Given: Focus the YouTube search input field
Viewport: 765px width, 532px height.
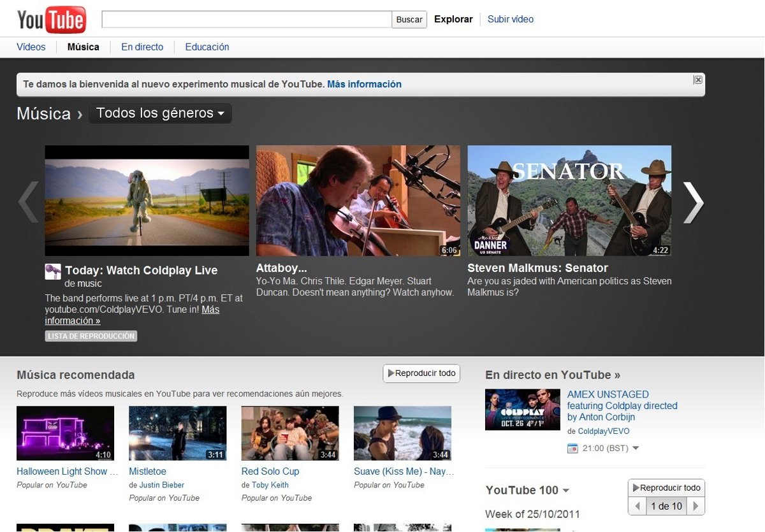Looking at the screenshot, I should 247,19.
